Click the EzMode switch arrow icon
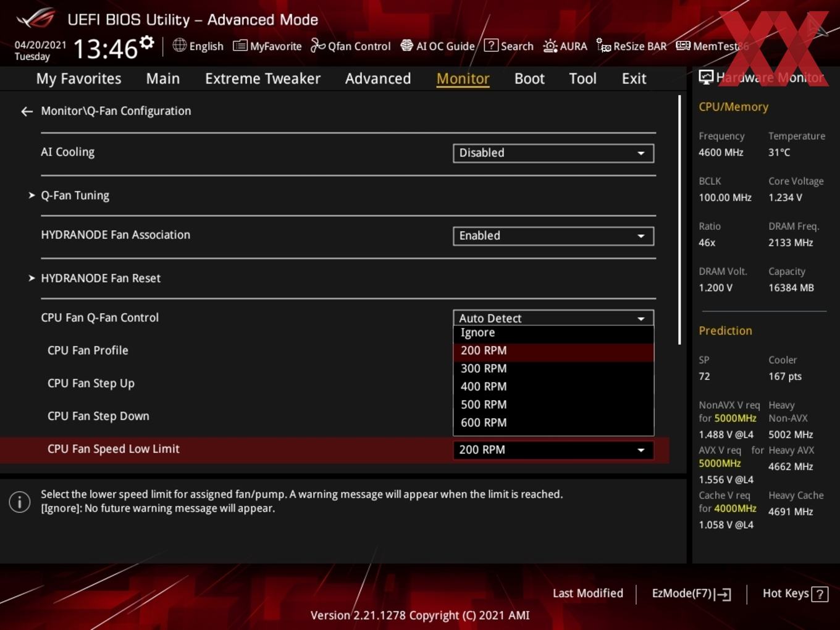Viewport: 840px width, 630px height. 723,594
